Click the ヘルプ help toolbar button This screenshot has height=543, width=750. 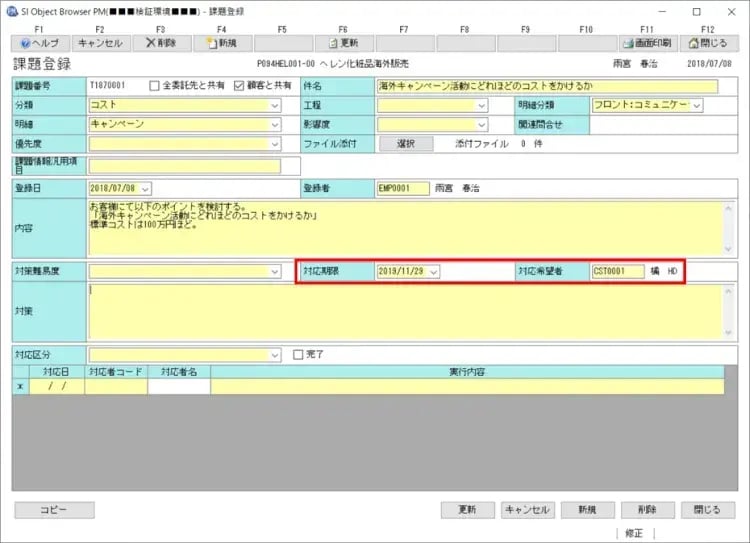tap(39, 43)
